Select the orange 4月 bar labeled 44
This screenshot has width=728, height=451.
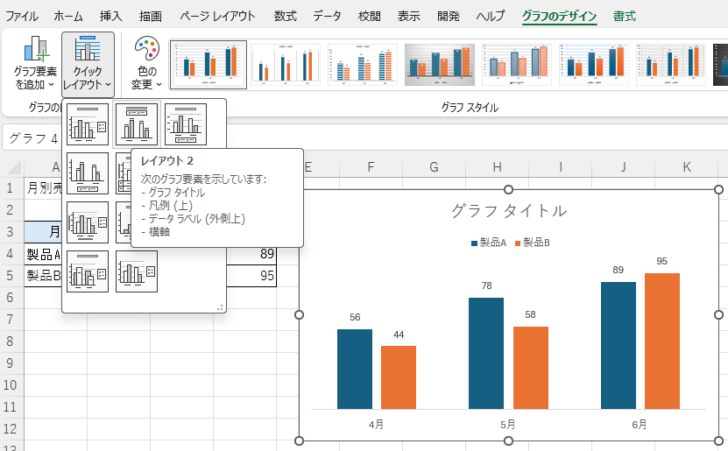coord(398,378)
